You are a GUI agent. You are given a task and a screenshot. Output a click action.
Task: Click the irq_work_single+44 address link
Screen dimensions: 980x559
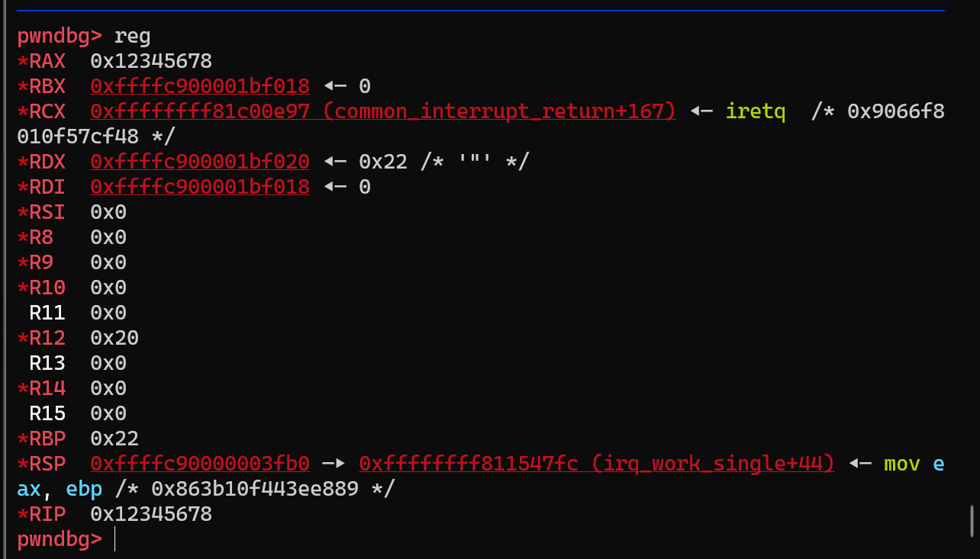coord(597,463)
